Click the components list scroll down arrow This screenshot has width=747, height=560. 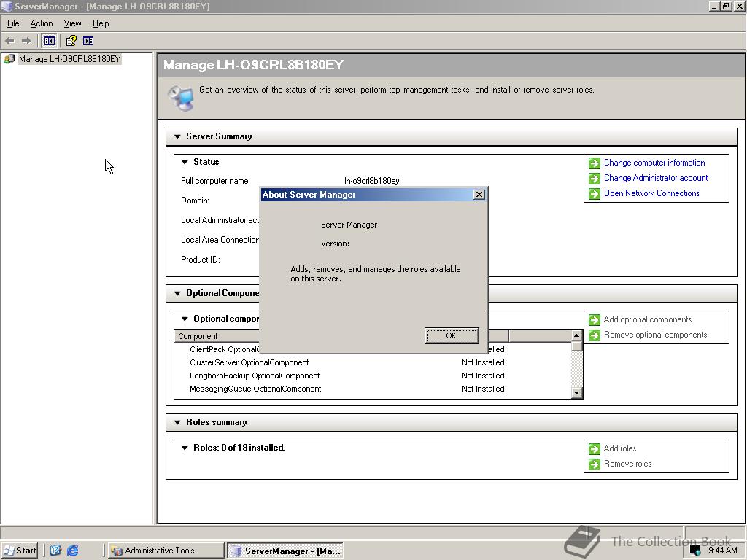coord(576,393)
